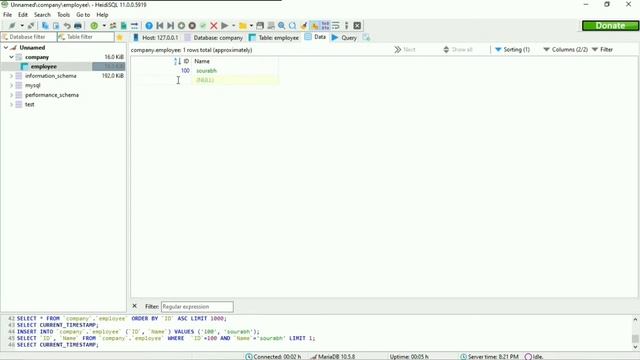640x360 pixels.
Task: Click the Name column header
Action: [x=235, y=61]
